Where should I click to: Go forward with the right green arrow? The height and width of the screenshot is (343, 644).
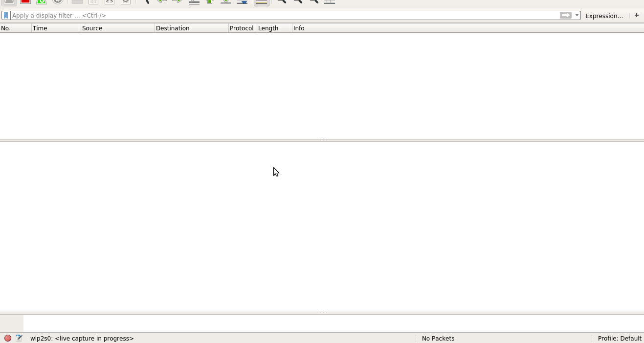[178, 1]
